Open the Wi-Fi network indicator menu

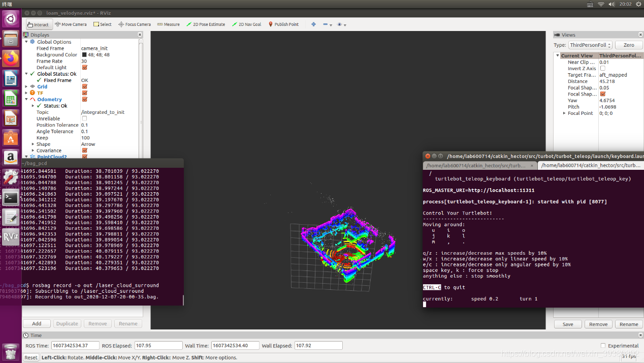(x=601, y=4)
